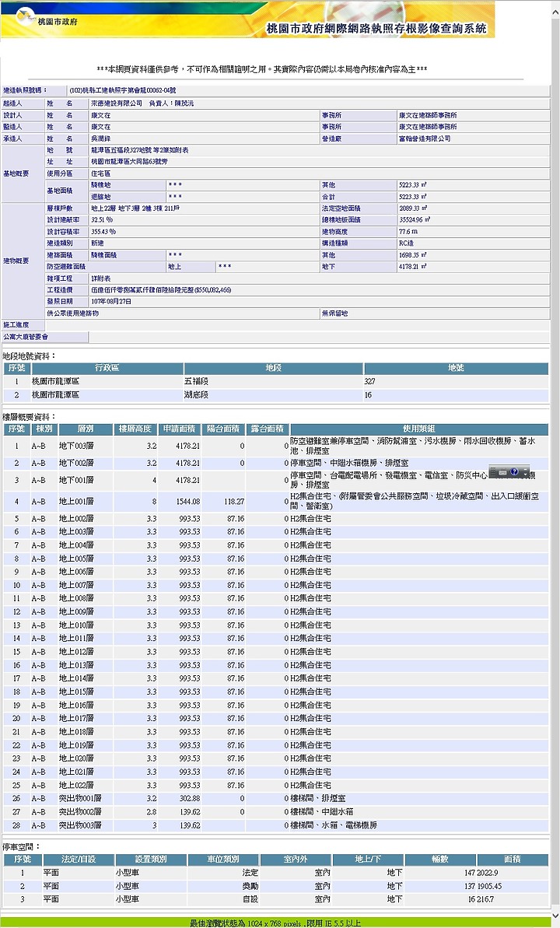Select the 設置類別 parking header
Screen dimensions: 560x928
151,860
